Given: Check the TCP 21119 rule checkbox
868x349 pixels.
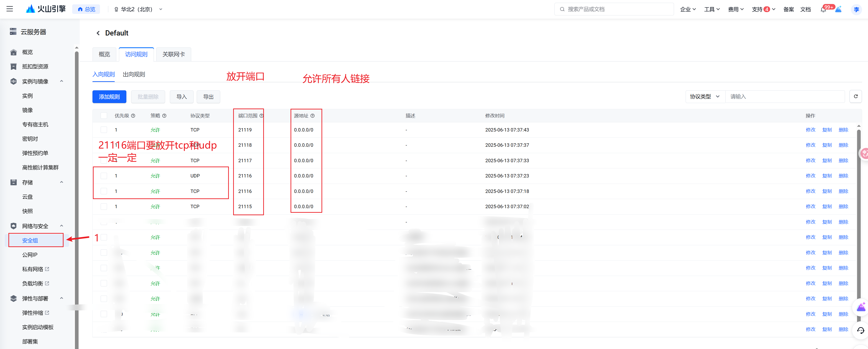Looking at the screenshot, I should 104,130.
